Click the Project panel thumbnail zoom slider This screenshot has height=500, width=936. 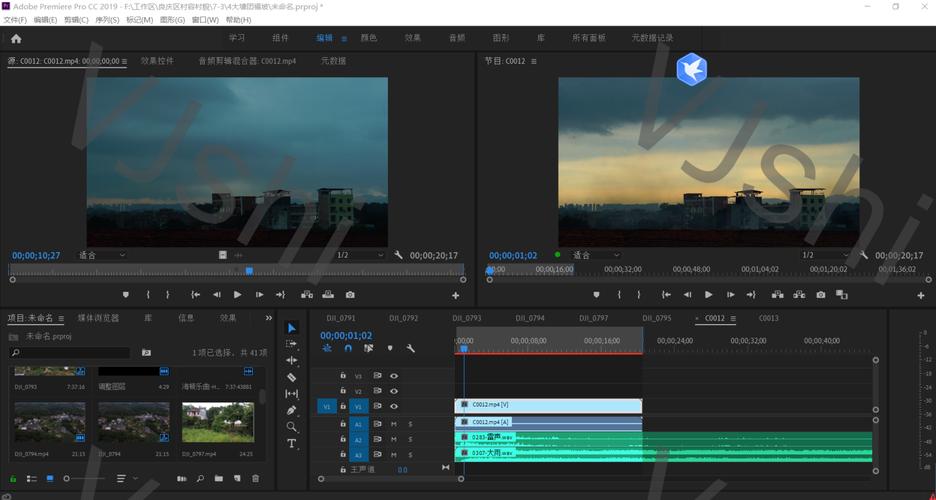85,479
